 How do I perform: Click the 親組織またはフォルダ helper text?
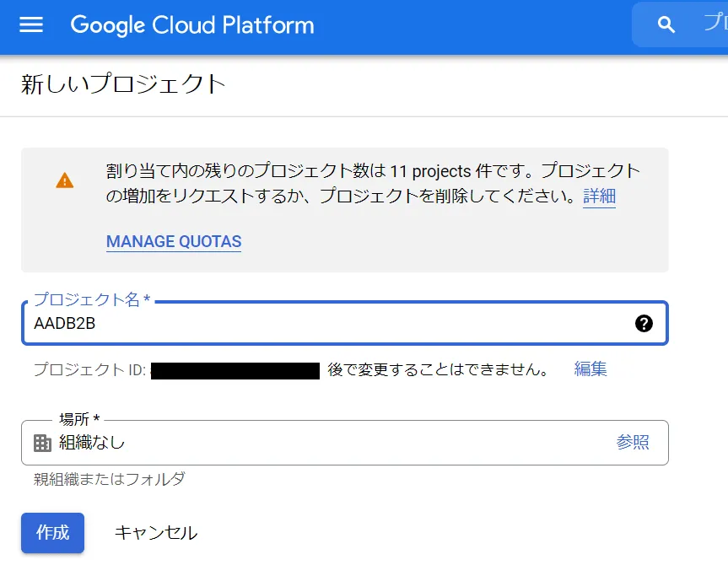(x=109, y=480)
